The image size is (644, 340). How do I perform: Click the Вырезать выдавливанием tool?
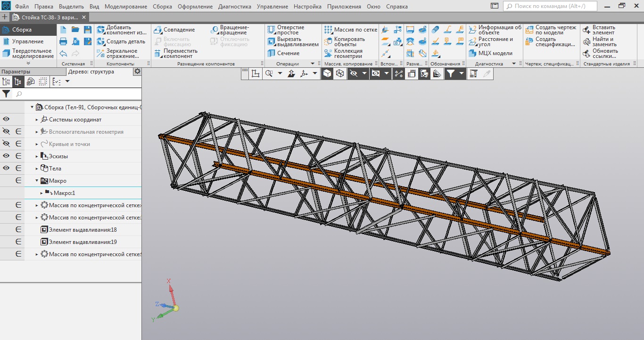click(293, 41)
